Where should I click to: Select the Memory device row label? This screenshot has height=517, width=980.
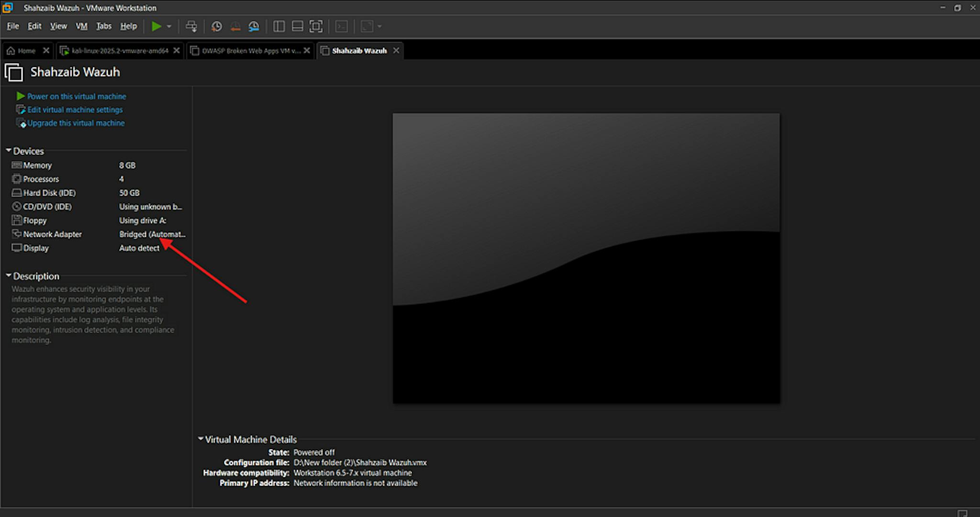pos(37,165)
